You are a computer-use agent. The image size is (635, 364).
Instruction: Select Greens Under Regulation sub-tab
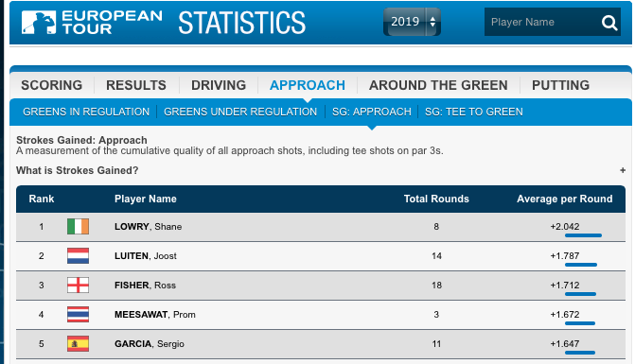click(x=240, y=112)
